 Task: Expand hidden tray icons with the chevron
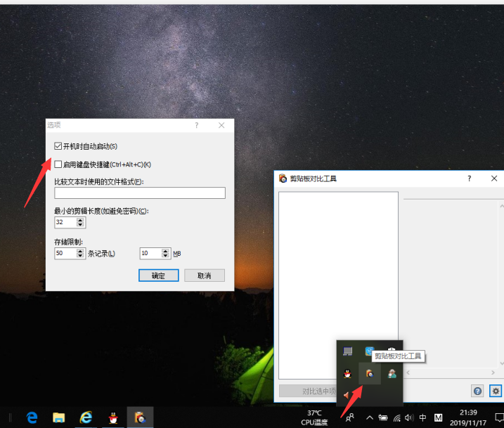[x=369, y=417]
